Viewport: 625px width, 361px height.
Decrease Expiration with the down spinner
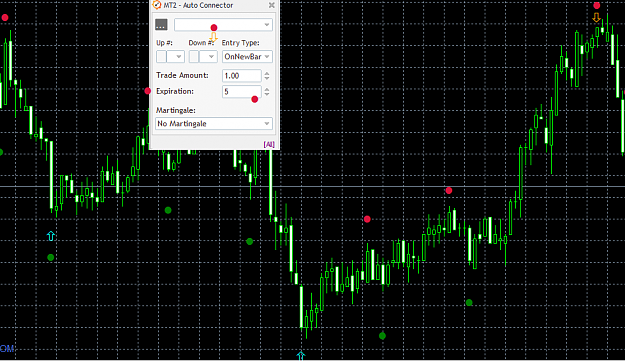coord(267,94)
